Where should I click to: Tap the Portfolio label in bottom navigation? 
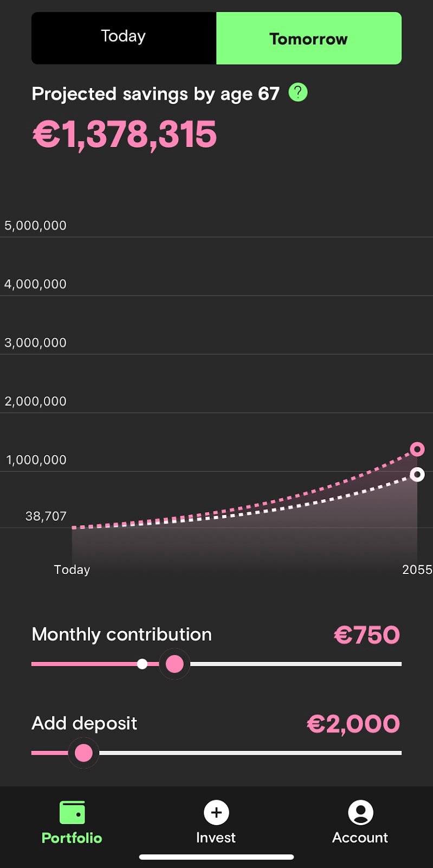[72, 838]
